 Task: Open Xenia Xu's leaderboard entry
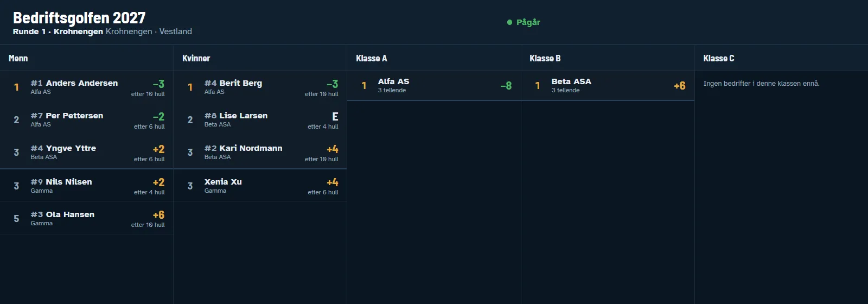pos(260,186)
